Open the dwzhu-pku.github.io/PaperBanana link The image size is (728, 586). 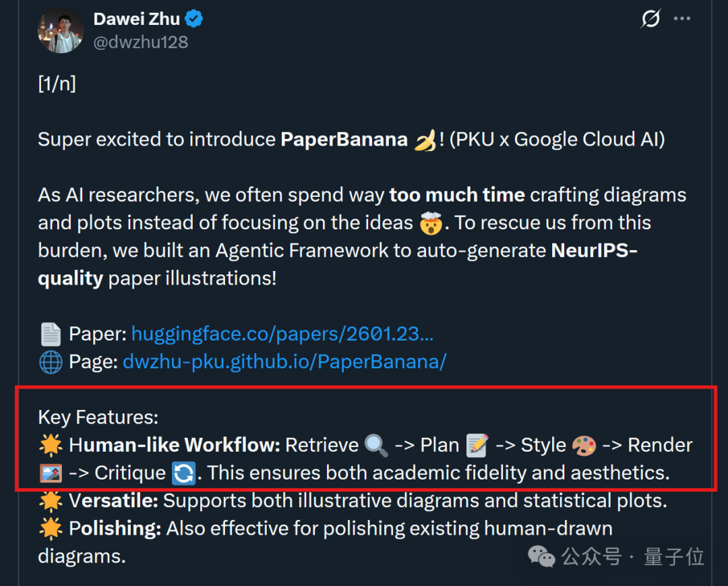284,361
